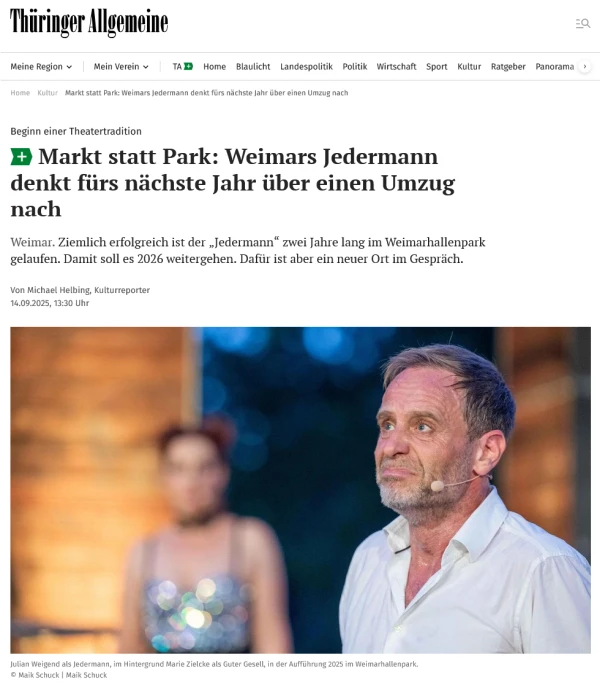Select the Wirtschaft navigation item
Image resolution: width=600 pixels, height=688 pixels.
[x=396, y=66]
